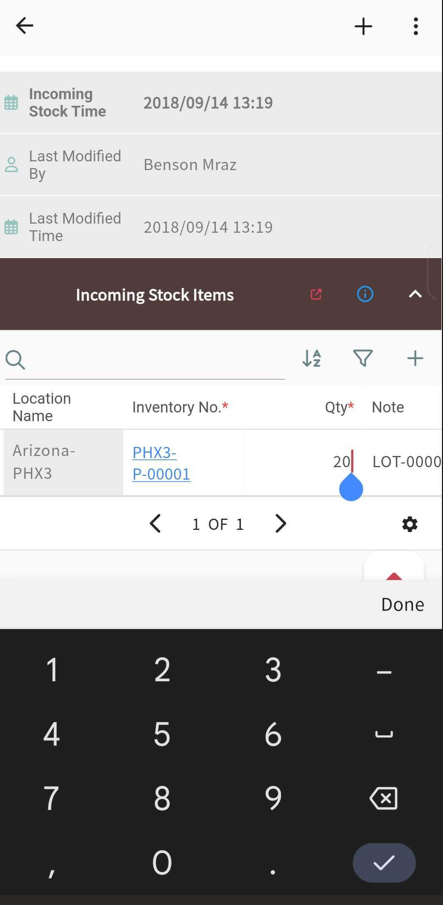Image resolution: width=443 pixels, height=905 pixels.
Task: Tap the back arrow icon
Action: coord(25,25)
